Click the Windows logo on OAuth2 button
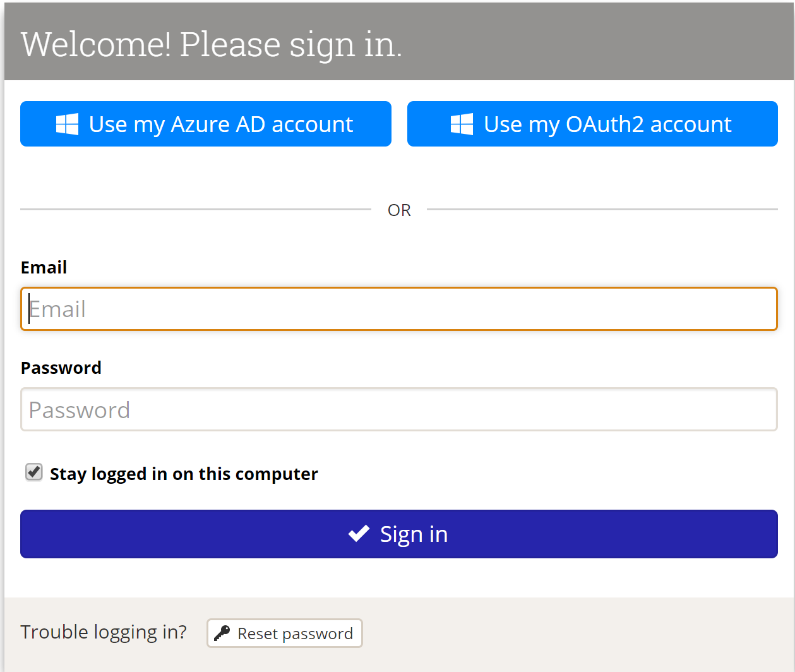 (462, 124)
